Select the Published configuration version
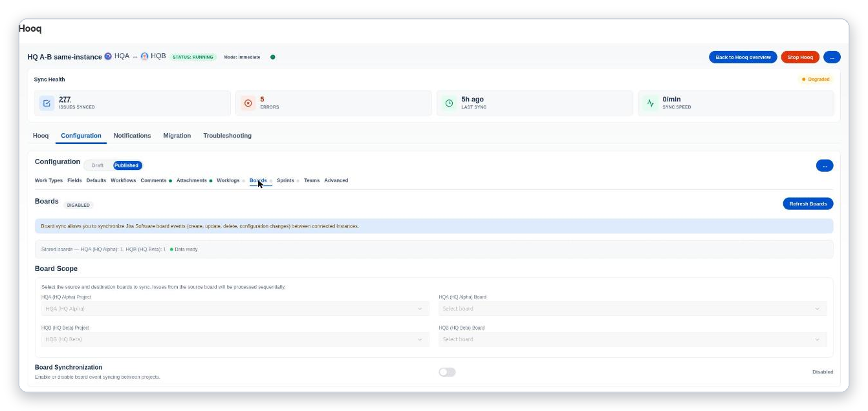The image size is (868, 411). click(x=127, y=165)
